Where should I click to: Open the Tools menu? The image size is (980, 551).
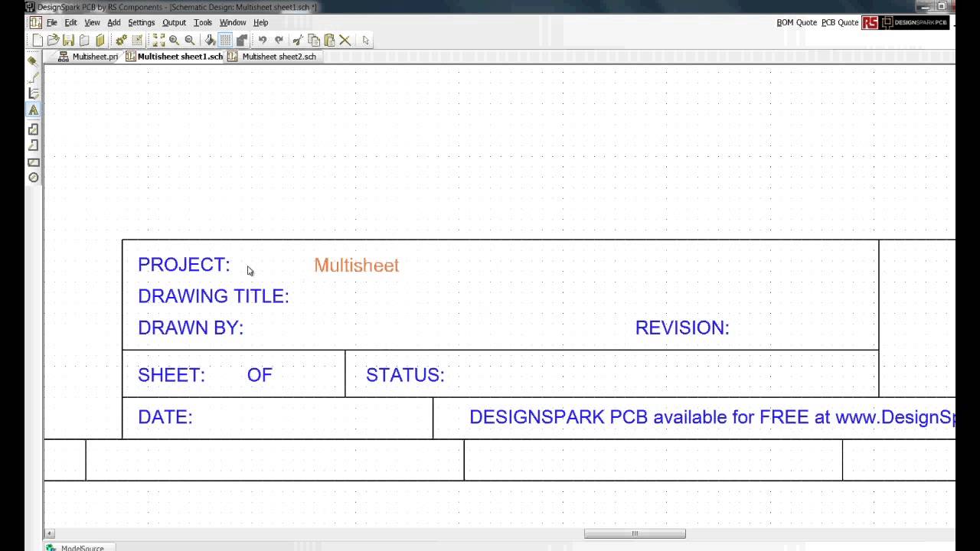click(x=202, y=23)
